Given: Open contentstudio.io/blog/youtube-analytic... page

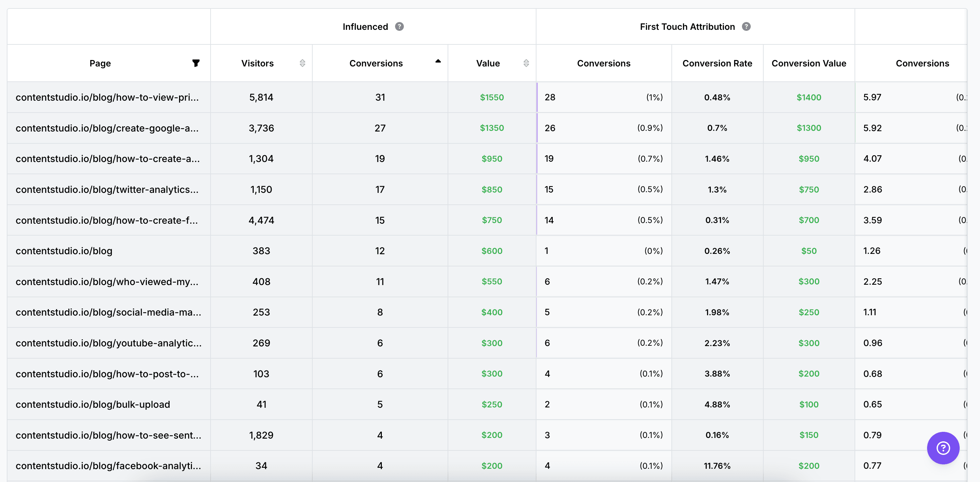Looking at the screenshot, I should point(109,343).
